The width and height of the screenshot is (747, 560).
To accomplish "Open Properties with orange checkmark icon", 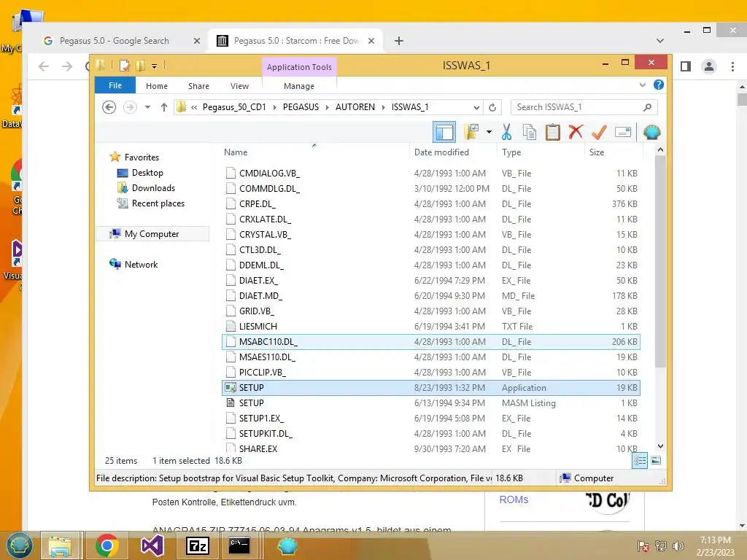I will (x=600, y=132).
